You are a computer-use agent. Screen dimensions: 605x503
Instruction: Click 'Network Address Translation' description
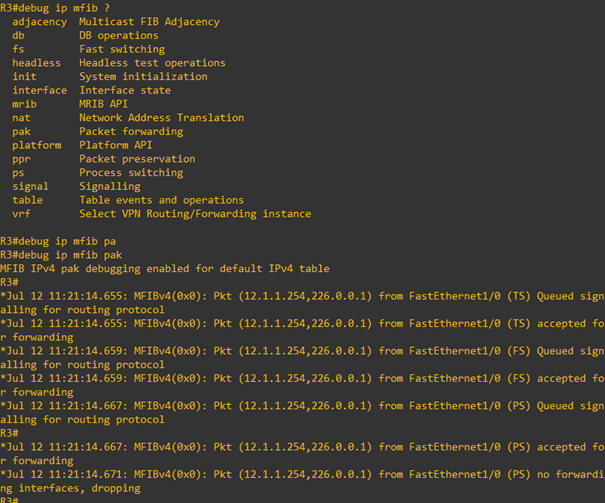coord(162,118)
